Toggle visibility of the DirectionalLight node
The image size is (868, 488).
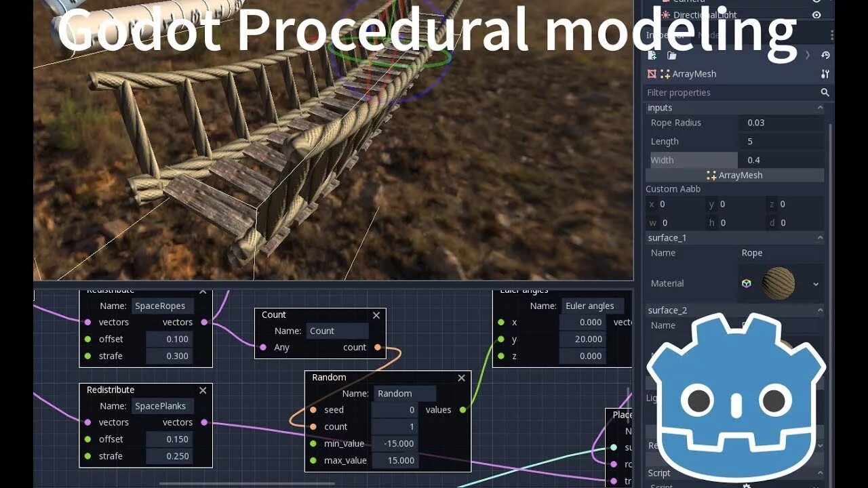816,15
